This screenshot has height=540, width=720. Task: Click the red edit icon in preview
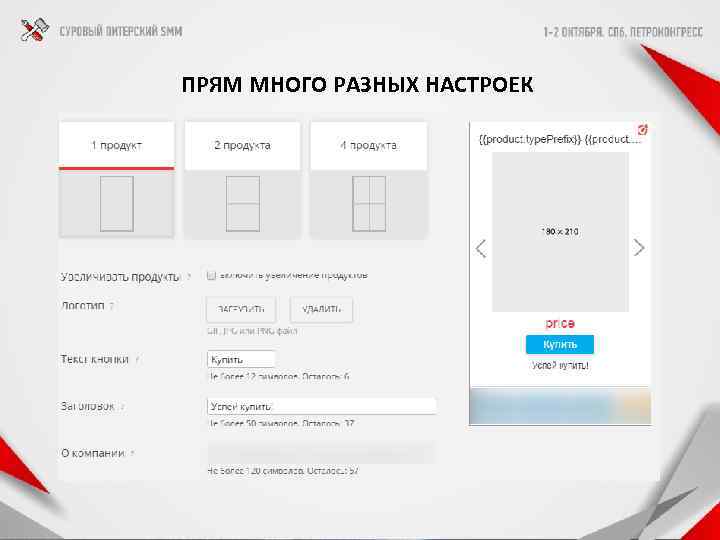pos(642,129)
